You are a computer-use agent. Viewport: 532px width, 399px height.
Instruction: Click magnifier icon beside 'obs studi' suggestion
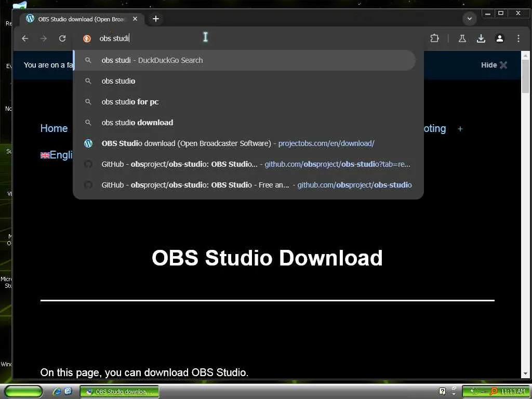[x=88, y=60]
